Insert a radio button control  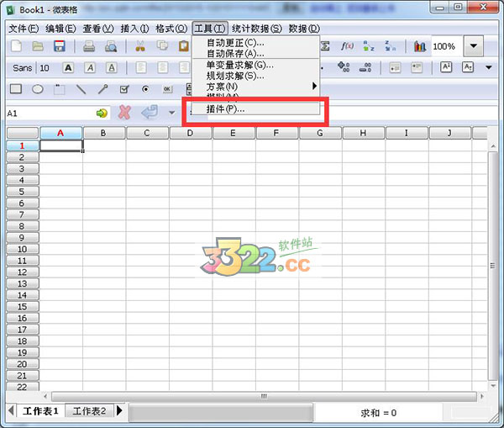[145, 89]
